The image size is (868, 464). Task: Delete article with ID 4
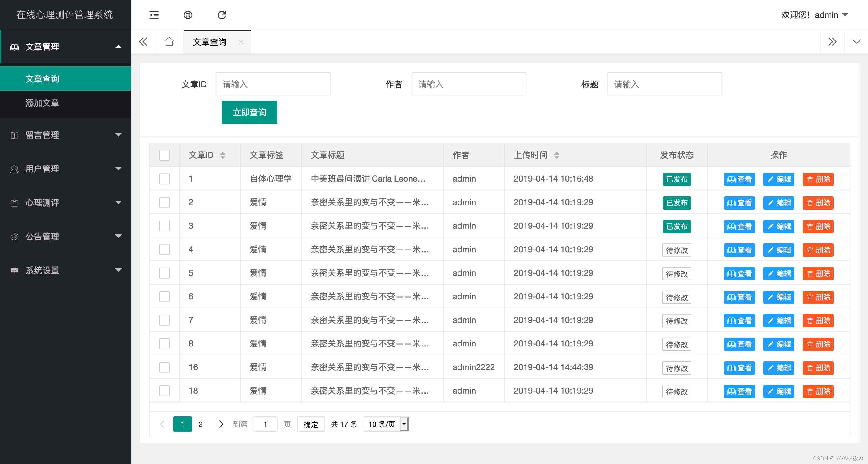pos(818,250)
